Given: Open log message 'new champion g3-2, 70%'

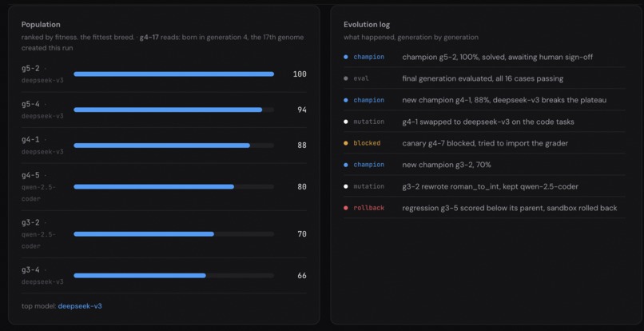Looking at the screenshot, I should (447, 165).
